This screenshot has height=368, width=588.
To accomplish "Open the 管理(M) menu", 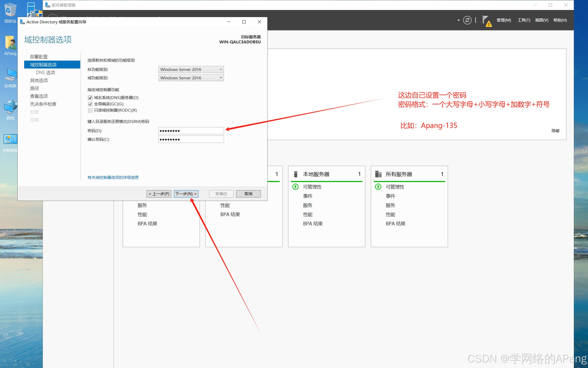I will 503,20.
